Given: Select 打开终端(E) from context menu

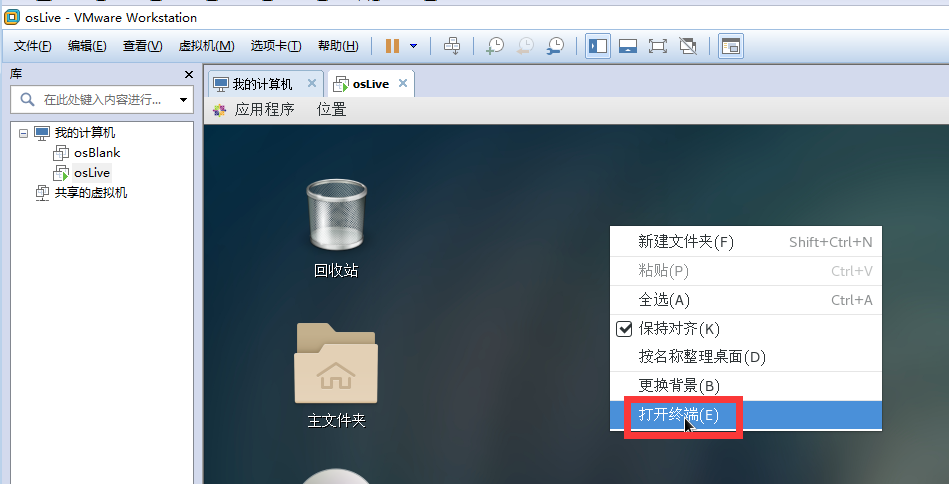Looking at the screenshot, I should (679, 415).
